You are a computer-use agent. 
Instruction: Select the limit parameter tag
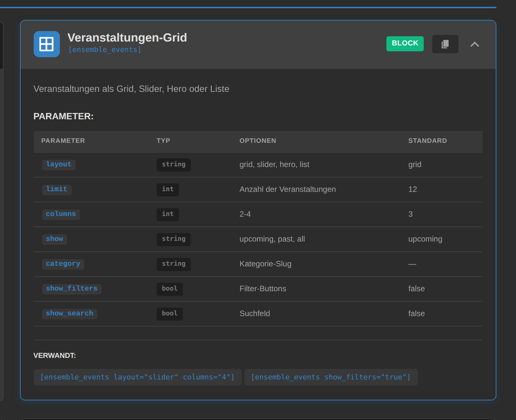pyautogui.click(x=57, y=189)
